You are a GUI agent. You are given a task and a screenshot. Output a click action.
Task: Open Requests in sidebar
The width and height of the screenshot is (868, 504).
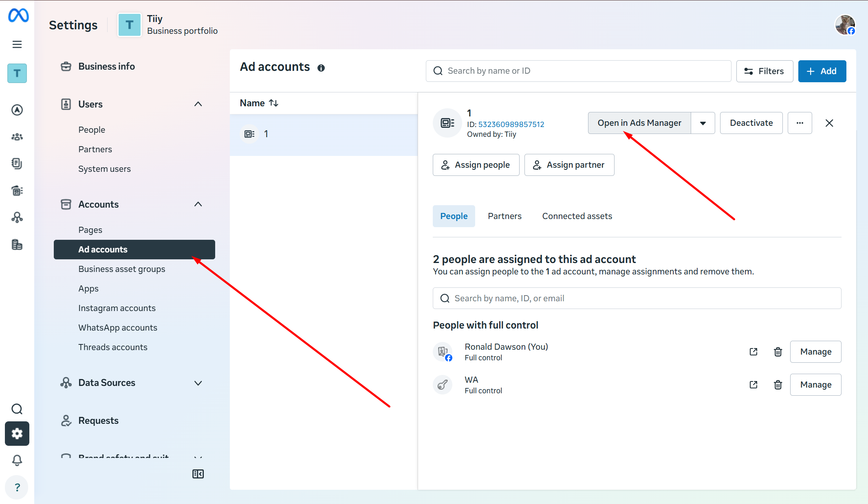click(98, 421)
